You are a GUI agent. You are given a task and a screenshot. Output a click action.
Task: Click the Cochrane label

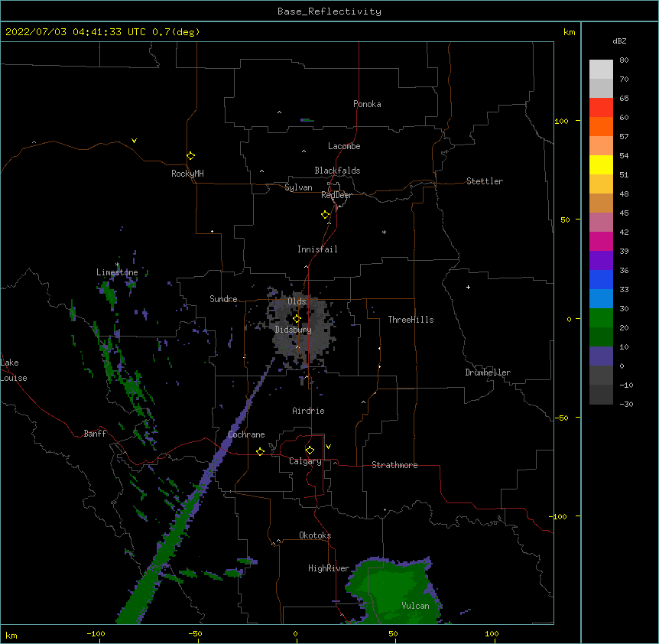pyautogui.click(x=246, y=434)
